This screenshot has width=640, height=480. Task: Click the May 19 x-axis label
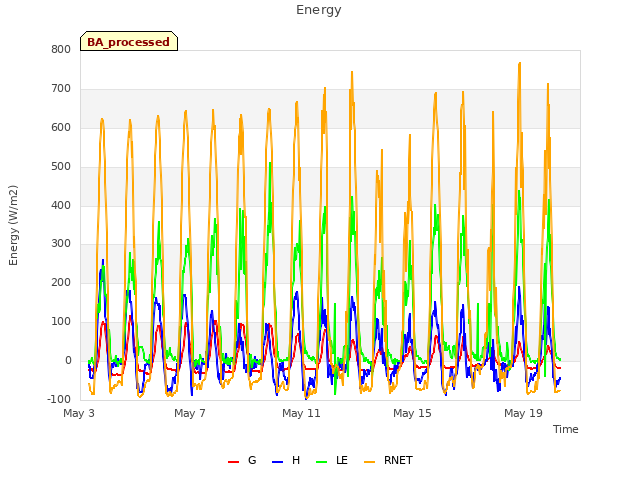click(523, 413)
